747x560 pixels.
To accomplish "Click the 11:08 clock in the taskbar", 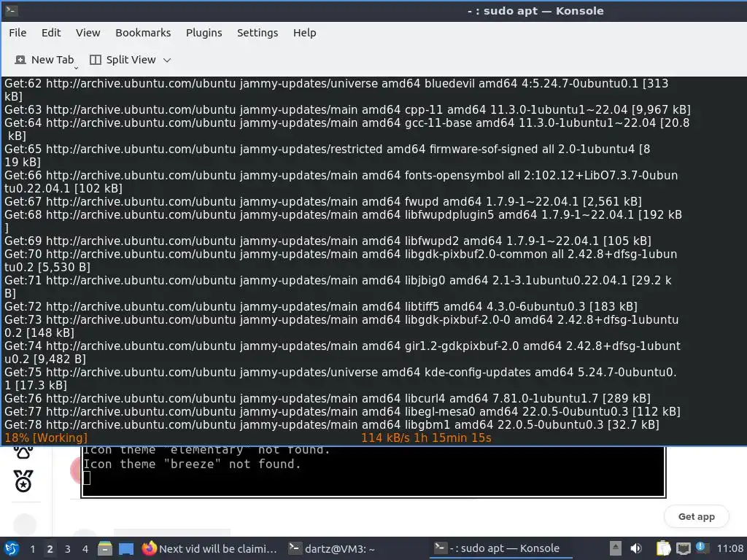I will (x=729, y=549).
